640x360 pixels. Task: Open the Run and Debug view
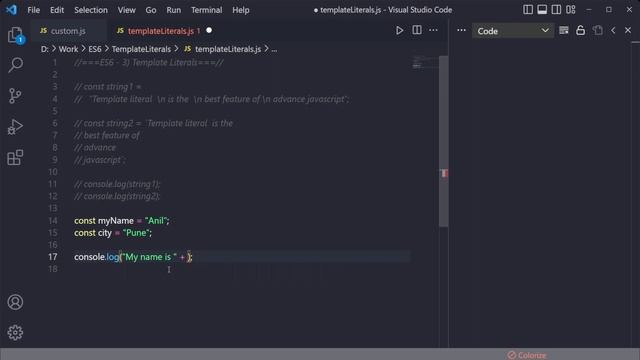tap(16, 127)
